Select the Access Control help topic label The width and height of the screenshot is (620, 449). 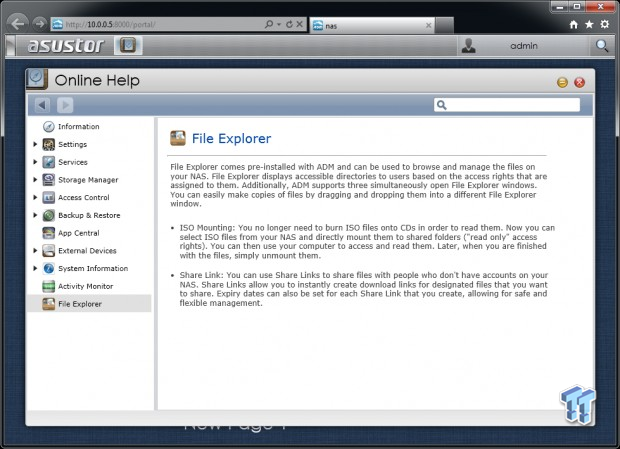coord(83,197)
